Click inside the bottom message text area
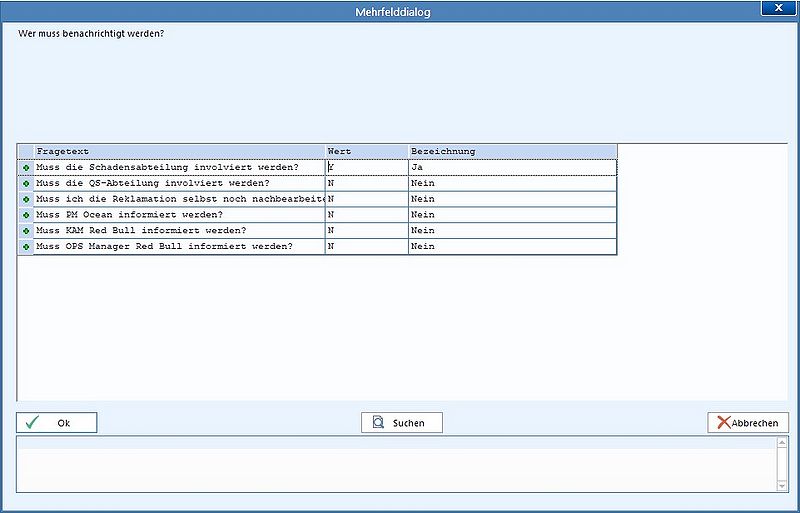This screenshot has width=800, height=513. coord(396,465)
